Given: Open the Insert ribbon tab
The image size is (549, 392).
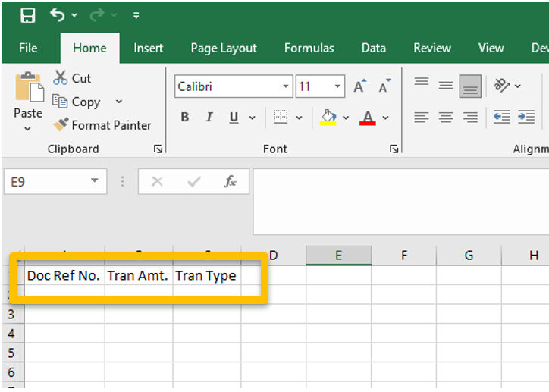Looking at the screenshot, I should pos(148,48).
